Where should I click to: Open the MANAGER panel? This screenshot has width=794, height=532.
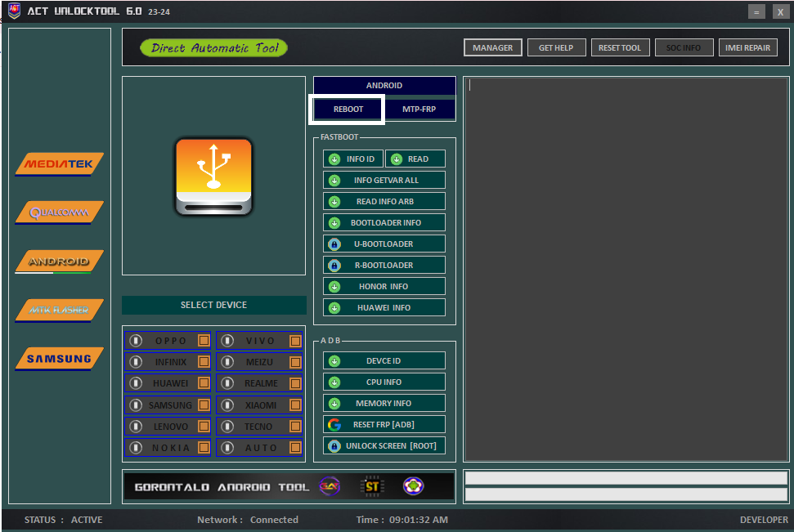[493, 47]
